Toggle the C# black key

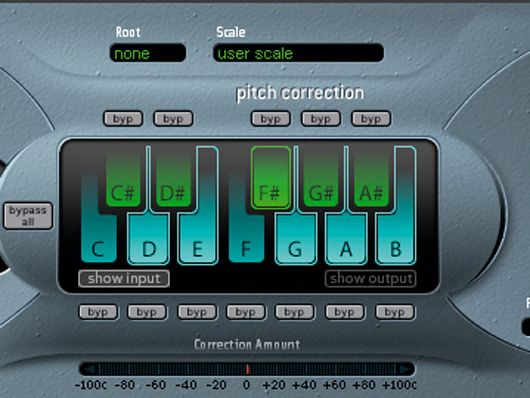123,178
